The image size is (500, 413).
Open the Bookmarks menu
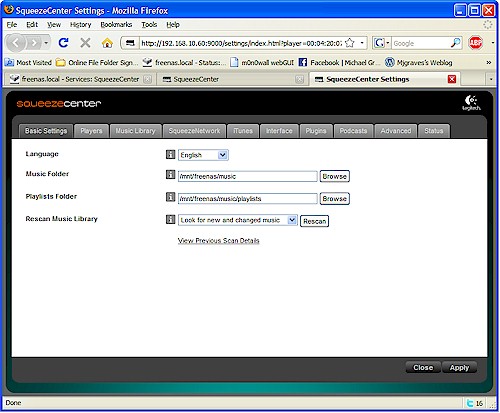coord(116,25)
